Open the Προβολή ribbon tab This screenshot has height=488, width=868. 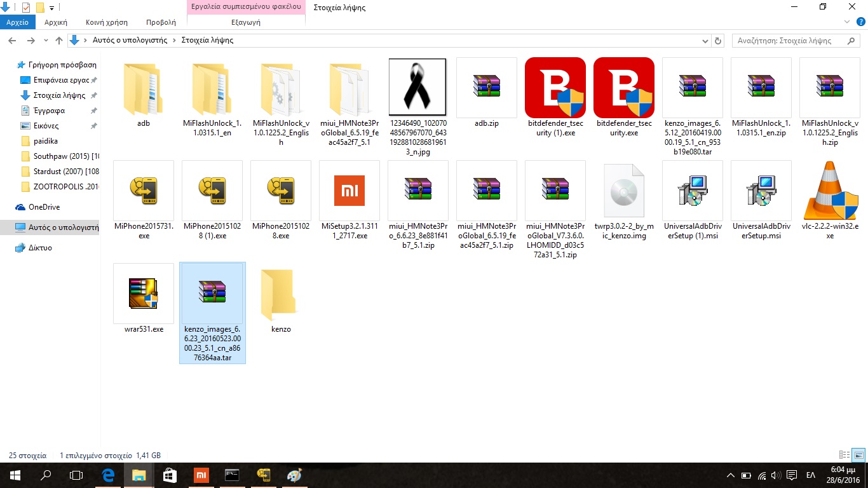pos(161,22)
